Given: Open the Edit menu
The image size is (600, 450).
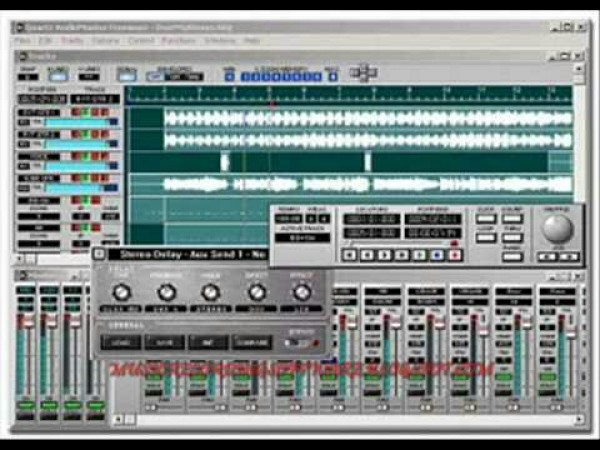Looking at the screenshot, I should (46, 40).
